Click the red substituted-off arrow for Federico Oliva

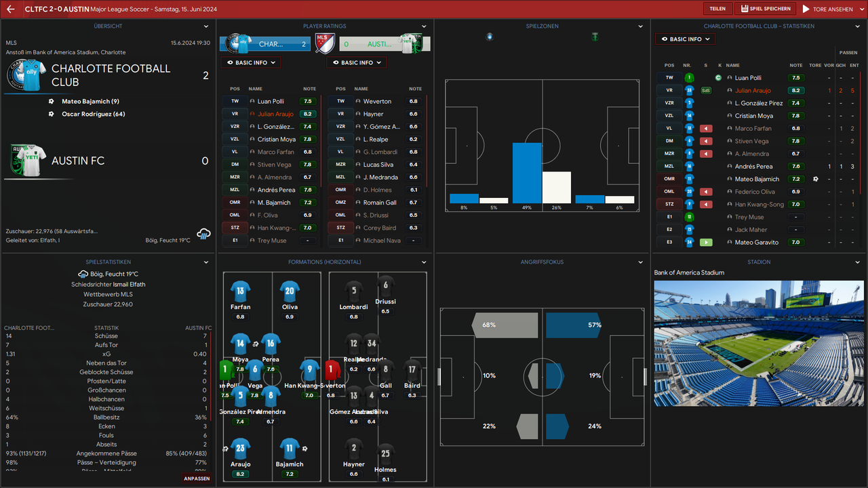706,192
